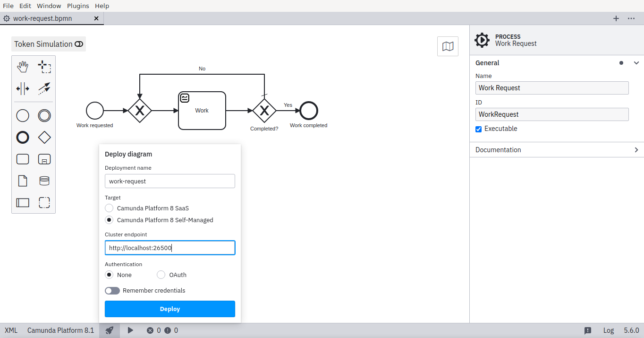Select Camunda Platform 8 Self-Managed target
The width and height of the screenshot is (644, 338).
tap(109, 220)
